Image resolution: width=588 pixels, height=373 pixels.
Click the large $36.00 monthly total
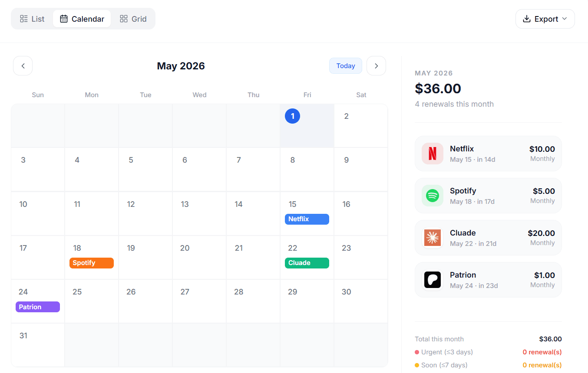[438, 88]
